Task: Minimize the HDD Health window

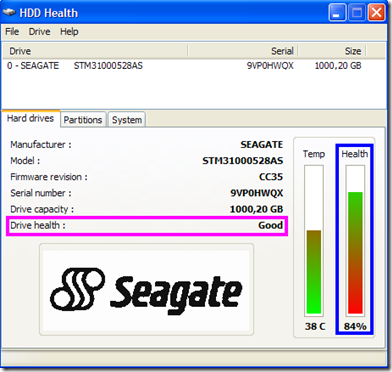Action: [x=337, y=13]
